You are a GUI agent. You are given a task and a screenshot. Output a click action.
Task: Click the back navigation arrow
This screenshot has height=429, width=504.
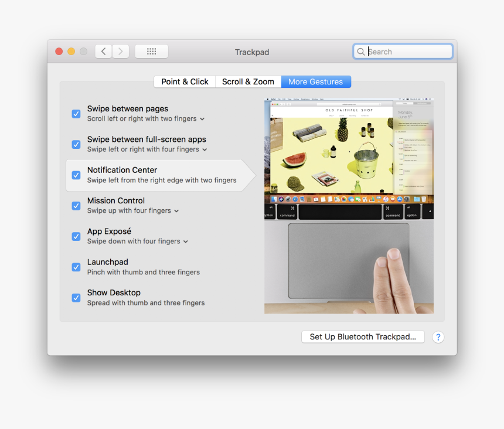pyautogui.click(x=103, y=51)
